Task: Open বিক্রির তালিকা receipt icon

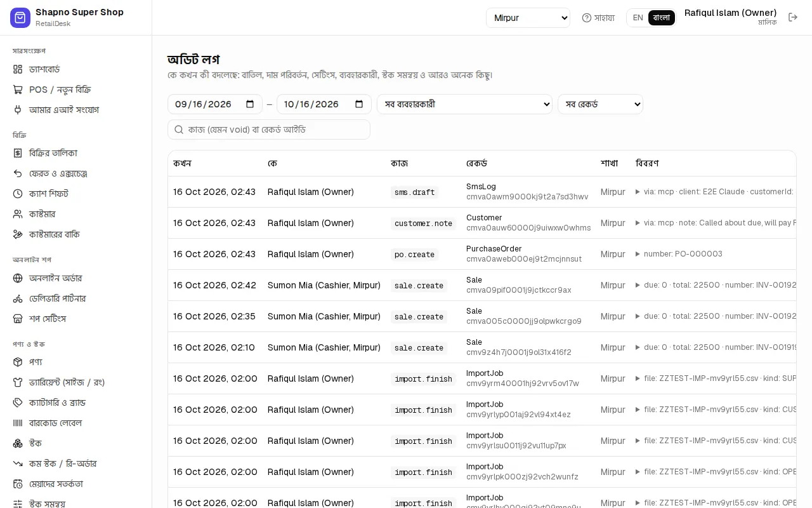Action: pos(18,153)
